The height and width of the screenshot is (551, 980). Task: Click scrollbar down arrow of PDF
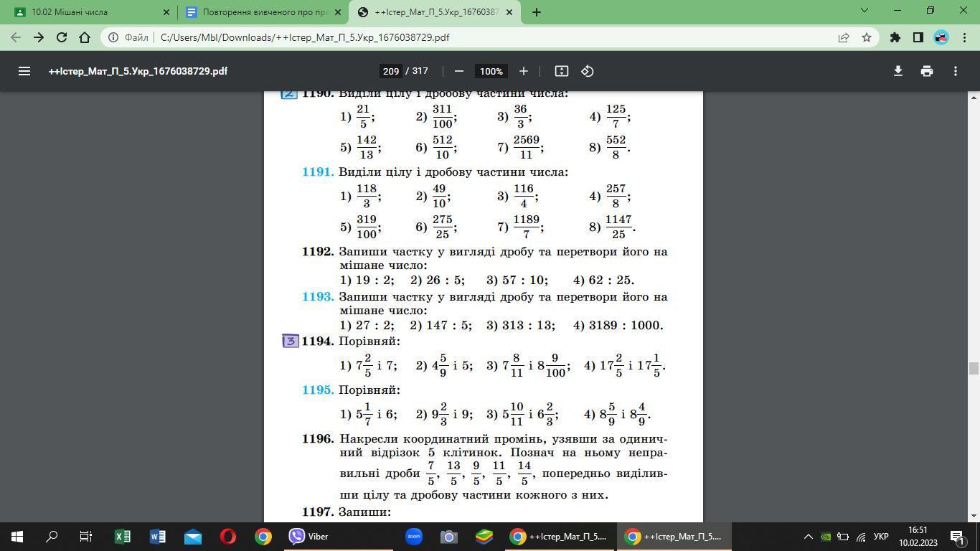[974, 517]
